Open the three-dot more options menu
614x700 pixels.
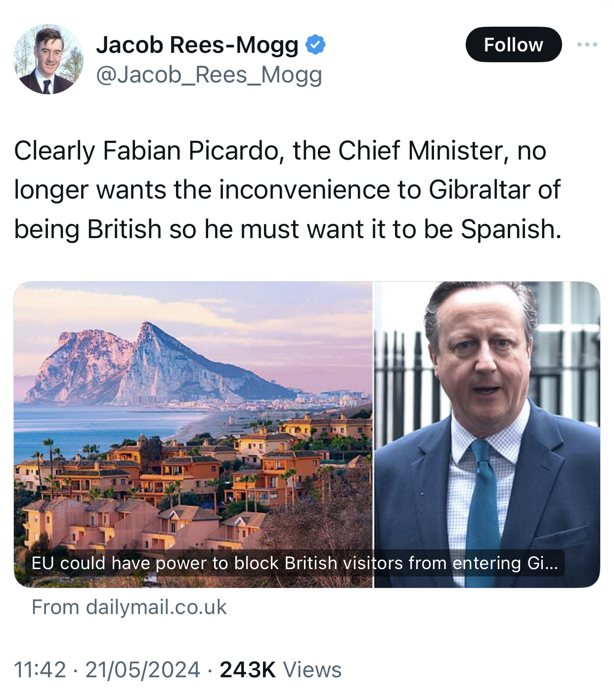587,45
